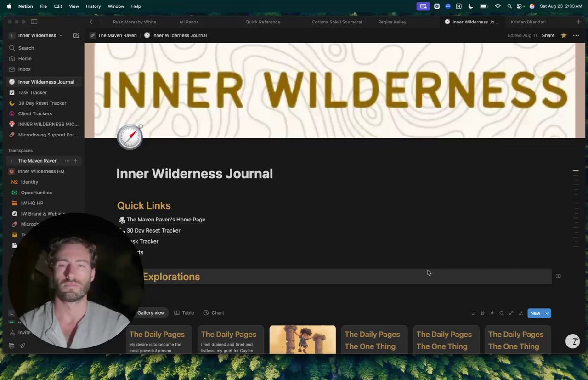This screenshot has width=588, height=380.
Task: Open Search in the Notion sidebar
Action: pyautogui.click(x=26, y=48)
